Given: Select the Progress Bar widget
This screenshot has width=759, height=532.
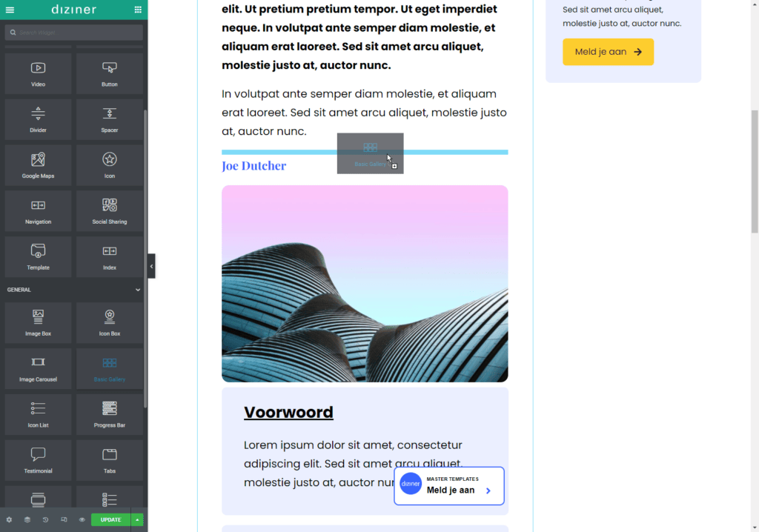Looking at the screenshot, I should pos(110,414).
